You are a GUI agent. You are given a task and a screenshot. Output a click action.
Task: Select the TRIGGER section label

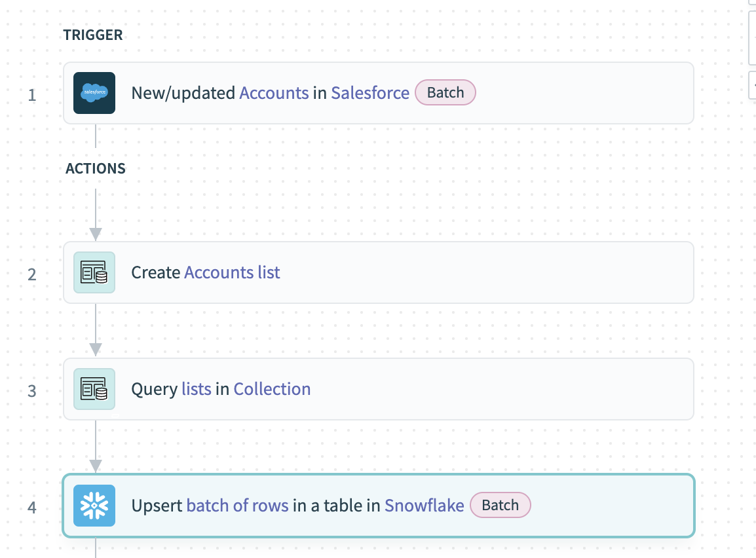[x=93, y=35]
